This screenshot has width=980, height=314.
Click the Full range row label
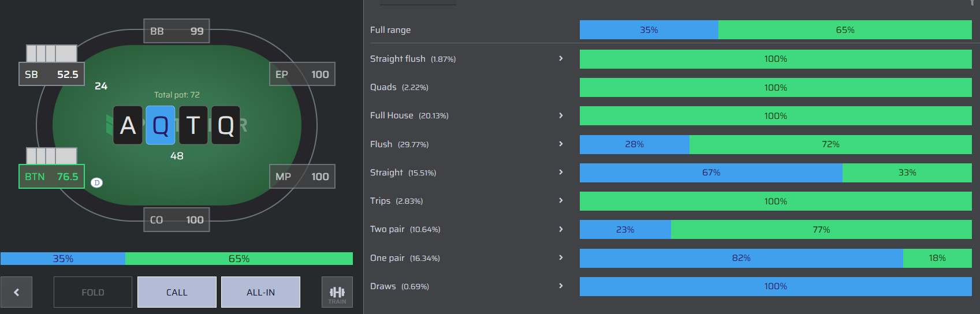point(390,30)
